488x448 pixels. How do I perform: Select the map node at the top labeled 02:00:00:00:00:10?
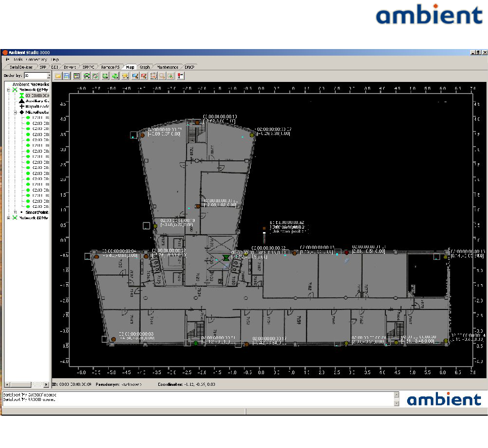point(197,122)
